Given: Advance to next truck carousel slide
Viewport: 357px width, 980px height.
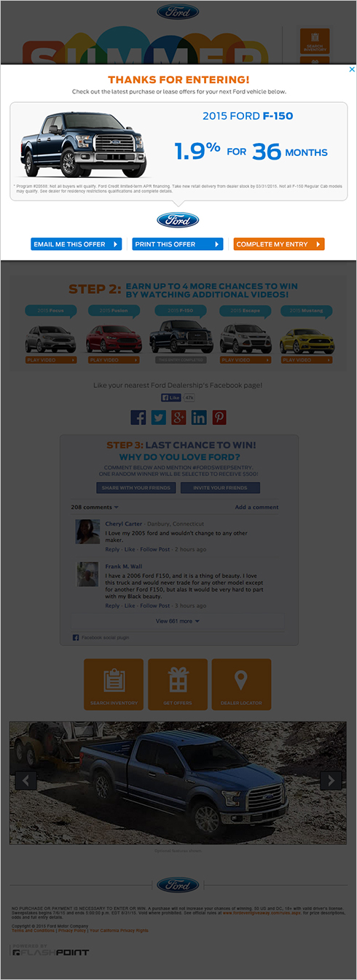Looking at the screenshot, I should pos(331,780).
